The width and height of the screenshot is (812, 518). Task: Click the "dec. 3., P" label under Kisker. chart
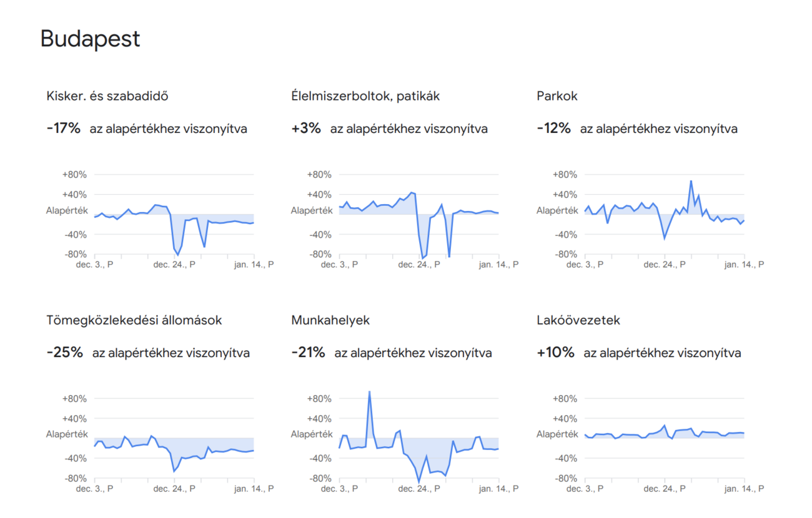tap(95, 265)
